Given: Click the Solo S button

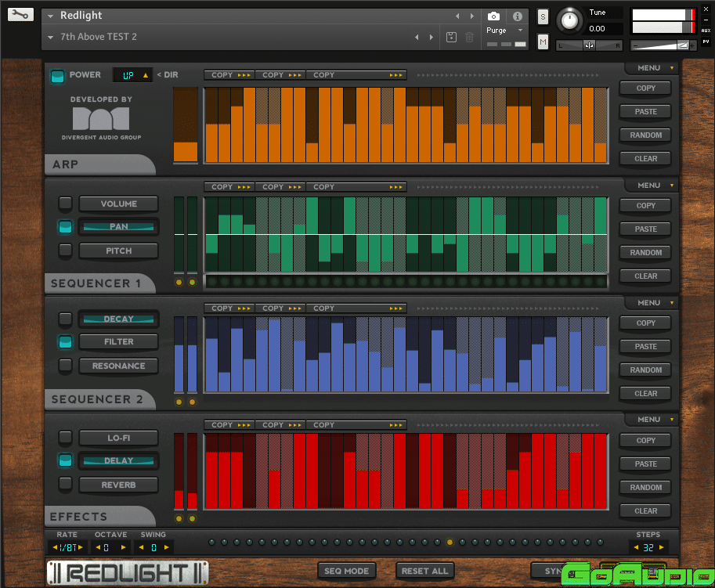Looking at the screenshot, I should tap(543, 17).
